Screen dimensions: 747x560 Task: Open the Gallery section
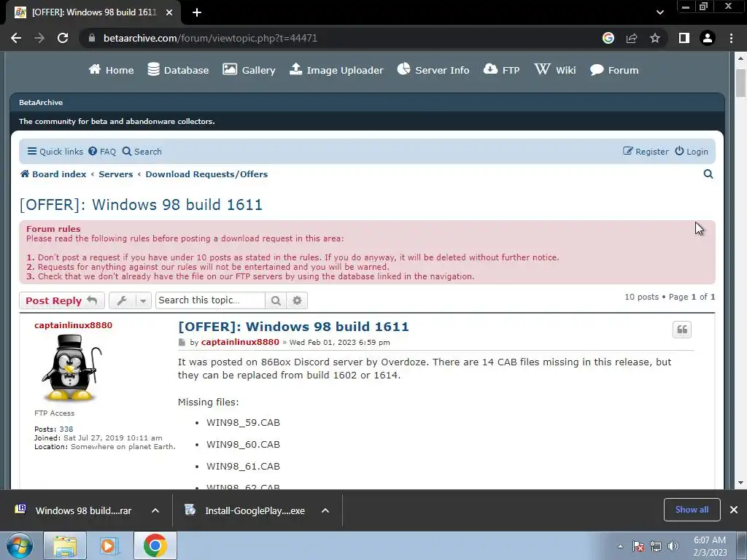pyautogui.click(x=249, y=70)
